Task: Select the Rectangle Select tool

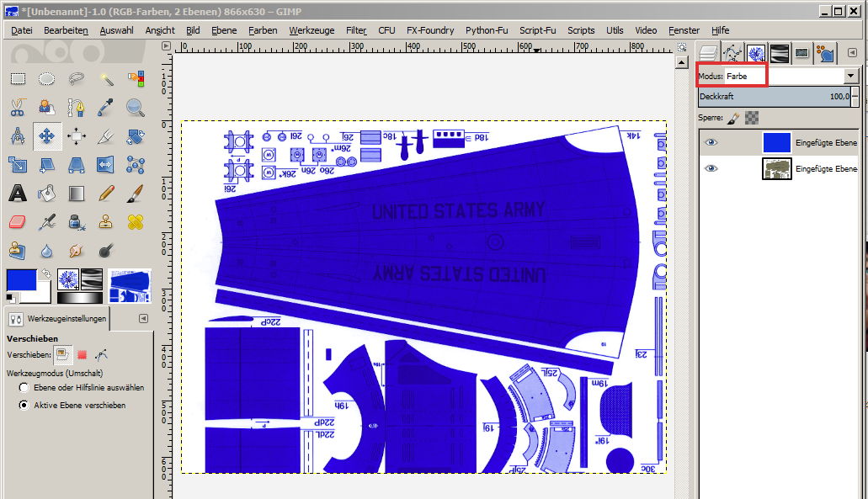Action: [x=18, y=79]
